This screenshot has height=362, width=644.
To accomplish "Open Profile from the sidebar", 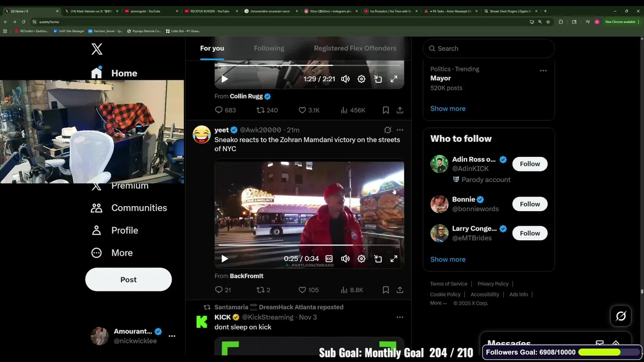I will click(115, 230).
